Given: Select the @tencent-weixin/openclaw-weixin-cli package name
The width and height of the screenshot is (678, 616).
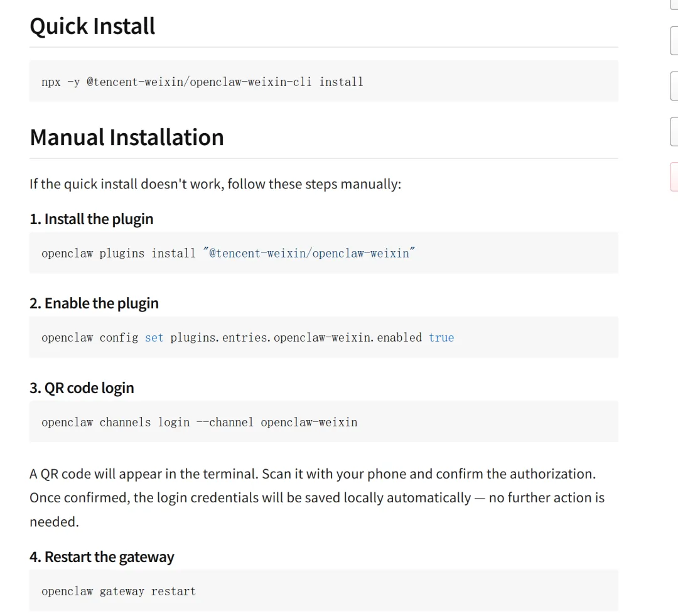Looking at the screenshot, I should (198, 82).
